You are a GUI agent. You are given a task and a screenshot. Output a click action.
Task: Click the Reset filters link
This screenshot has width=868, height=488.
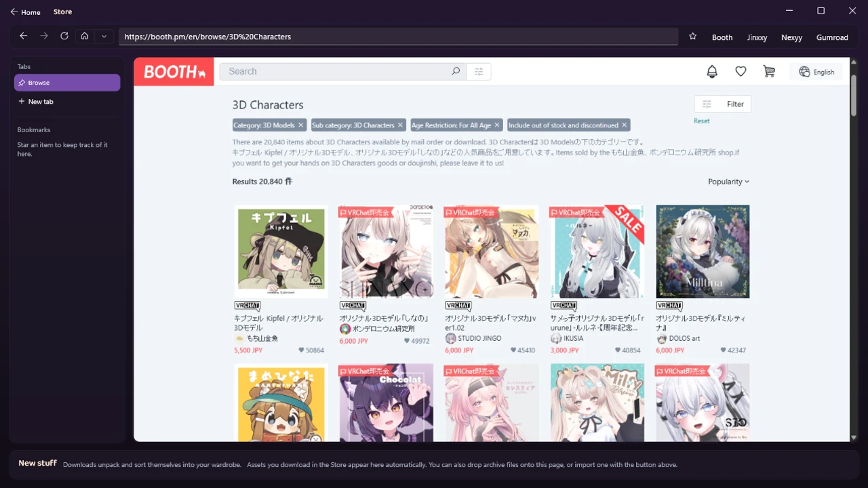[702, 121]
